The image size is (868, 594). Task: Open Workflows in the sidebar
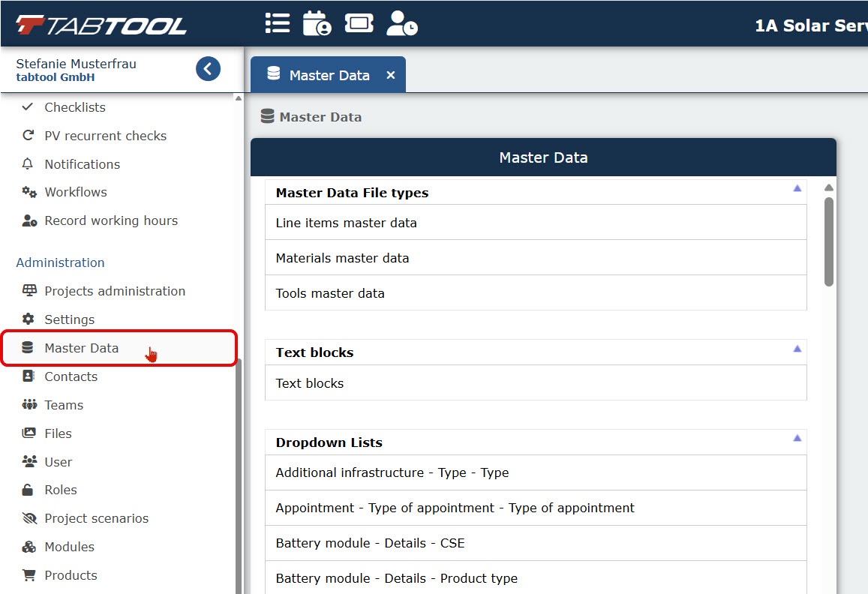point(76,192)
